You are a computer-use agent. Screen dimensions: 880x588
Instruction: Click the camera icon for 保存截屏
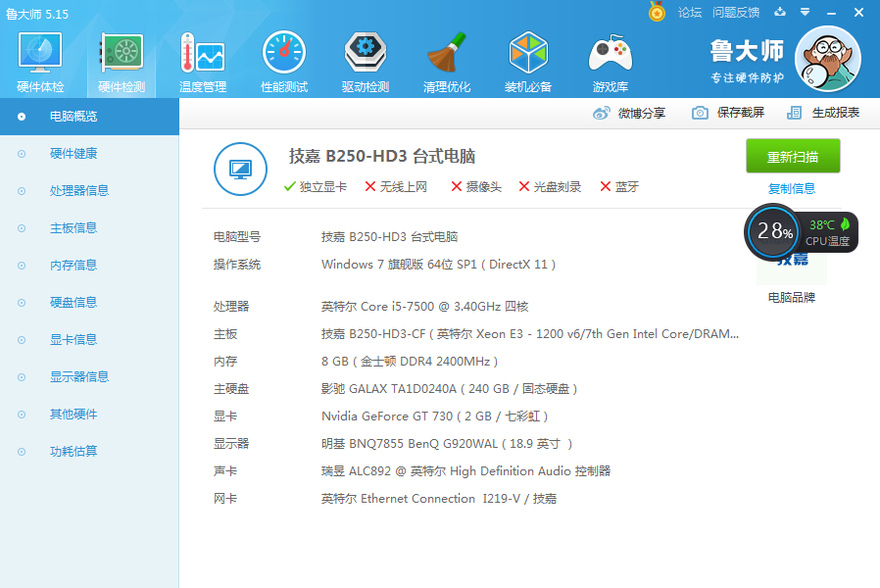coord(700,113)
